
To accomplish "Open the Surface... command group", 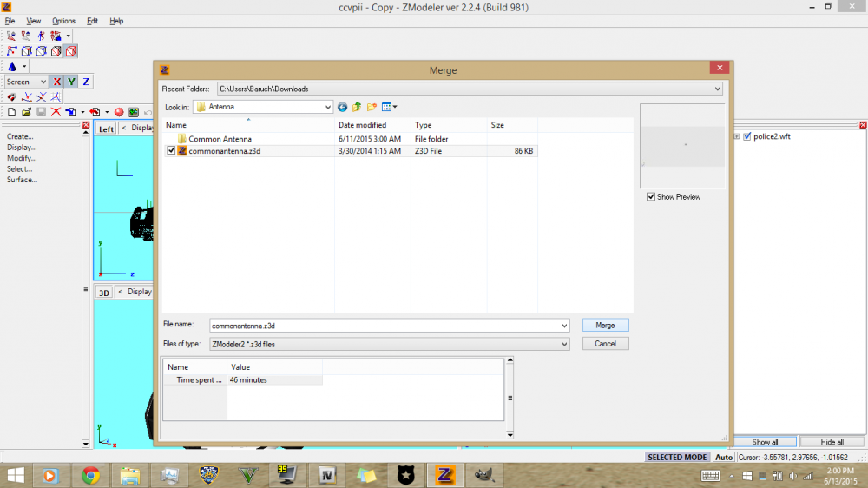I will pyautogui.click(x=23, y=180).
